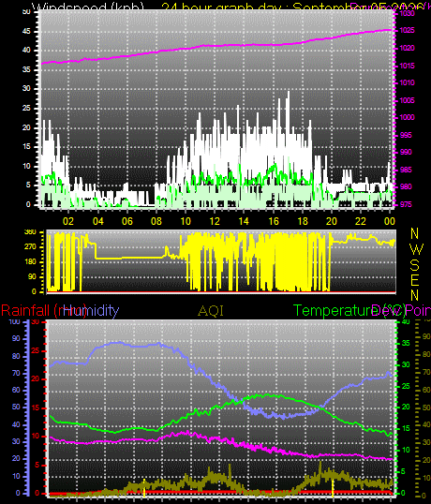431x504 pixels.
Task: Click the "Windspeed (kph)" chart title
Action: point(88,7)
